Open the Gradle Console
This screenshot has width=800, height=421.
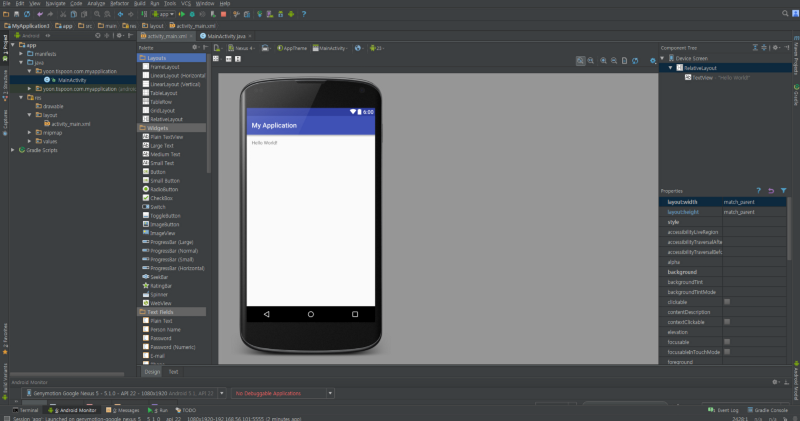pyautogui.click(x=768, y=410)
